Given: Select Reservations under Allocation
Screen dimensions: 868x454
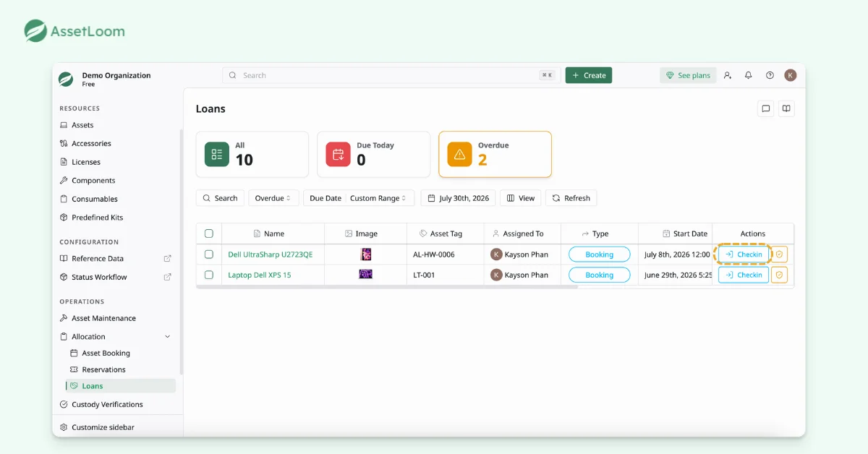Looking at the screenshot, I should point(103,369).
